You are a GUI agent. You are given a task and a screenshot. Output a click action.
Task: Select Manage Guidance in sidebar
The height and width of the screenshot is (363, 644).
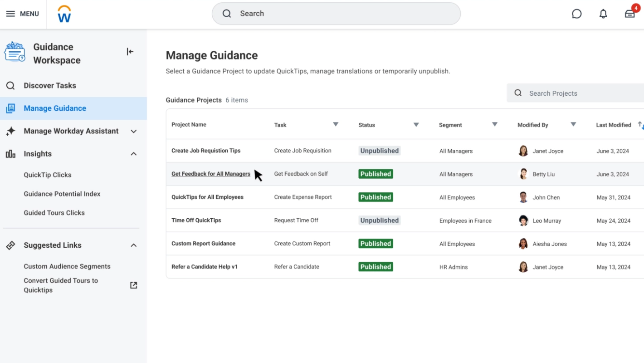[x=55, y=108]
